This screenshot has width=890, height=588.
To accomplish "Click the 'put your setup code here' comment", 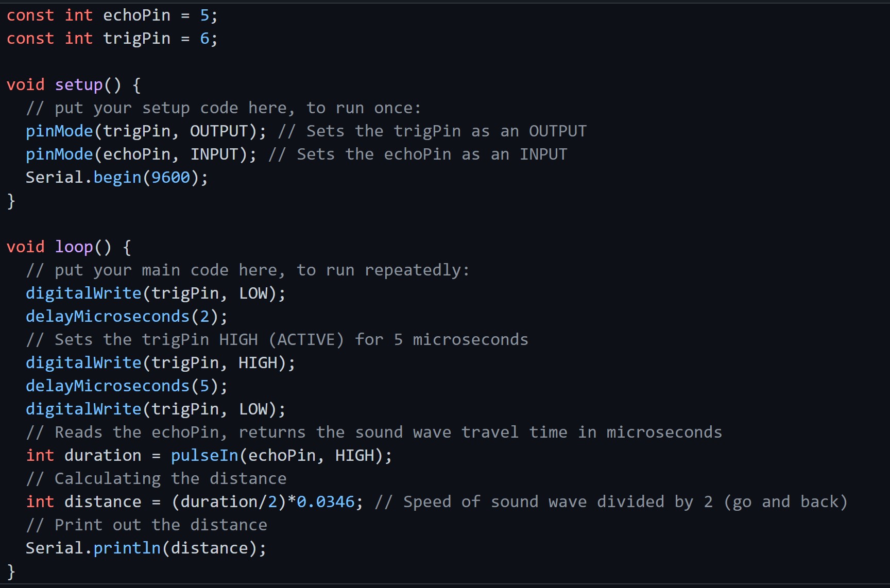I will [x=224, y=108].
